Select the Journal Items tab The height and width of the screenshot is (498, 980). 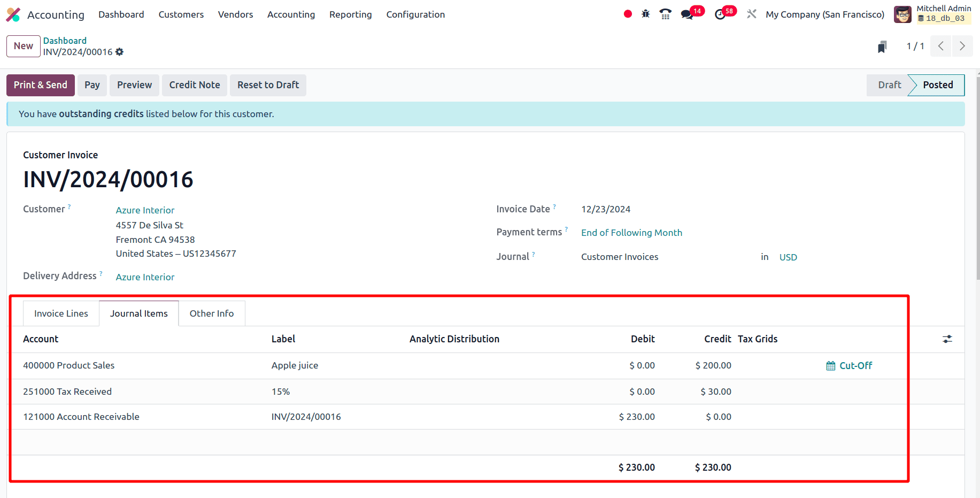(139, 313)
